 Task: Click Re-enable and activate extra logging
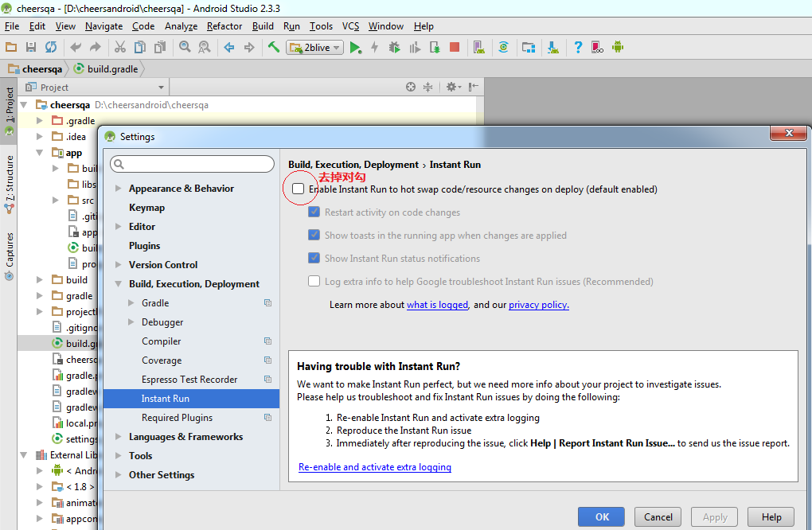(x=375, y=467)
